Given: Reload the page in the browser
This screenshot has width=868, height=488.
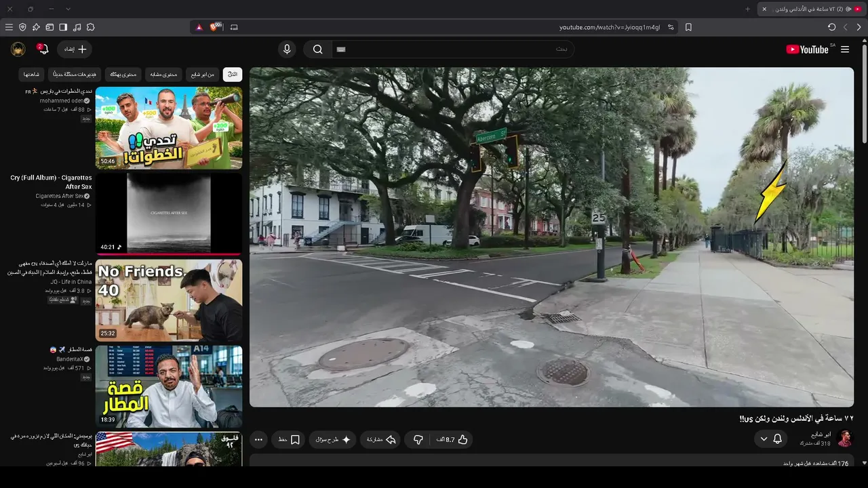Looking at the screenshot, I should (832, 27).
